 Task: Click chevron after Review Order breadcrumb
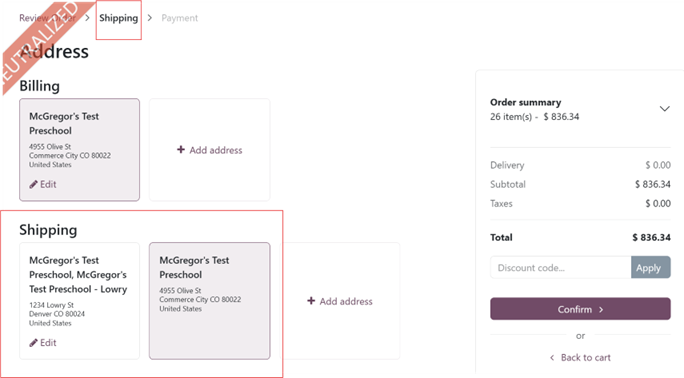pos(87,18)
